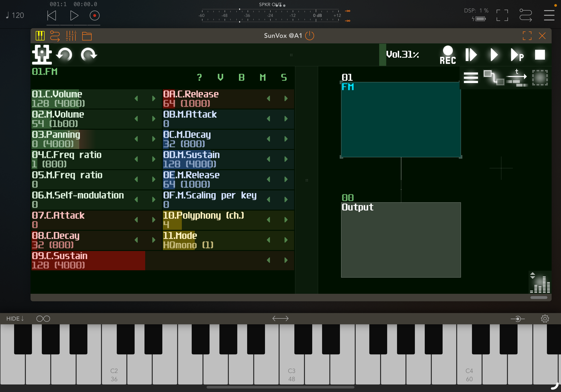The width and height of the screenshot is (561, 392).
Task: Increase 0A.C.Release with right arrow
Action: coord(286,98)
